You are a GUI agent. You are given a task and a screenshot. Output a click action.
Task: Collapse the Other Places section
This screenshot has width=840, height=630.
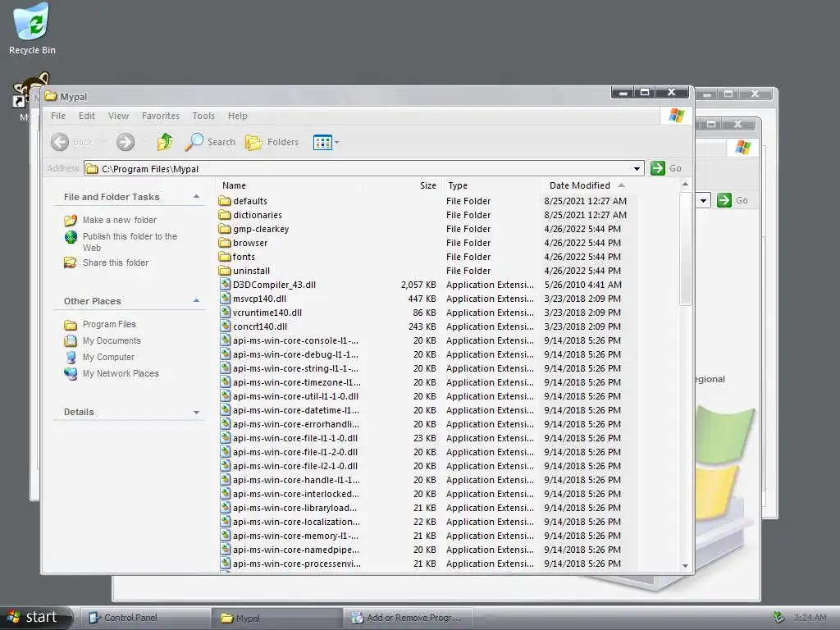197,300
